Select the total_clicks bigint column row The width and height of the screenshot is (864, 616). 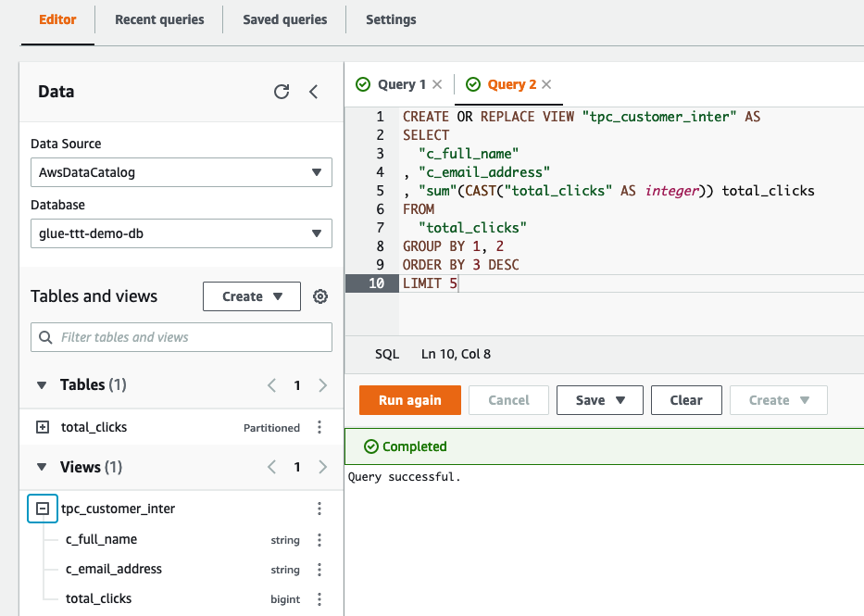coord(182,599)
